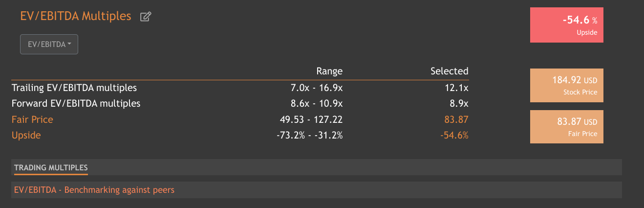Click the forward selected multiple 8.9x
The image size is (644, 208).
tap(460, 103)
